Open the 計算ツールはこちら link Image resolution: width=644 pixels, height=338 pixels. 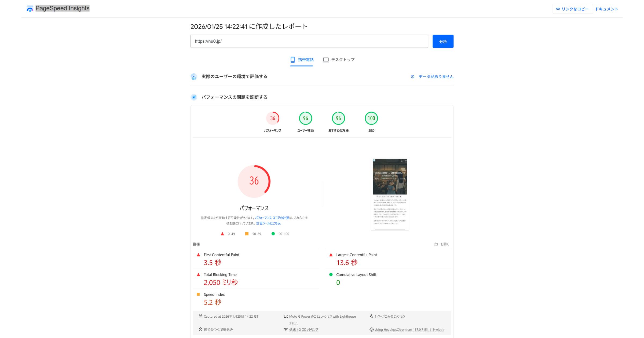point(269,223)
